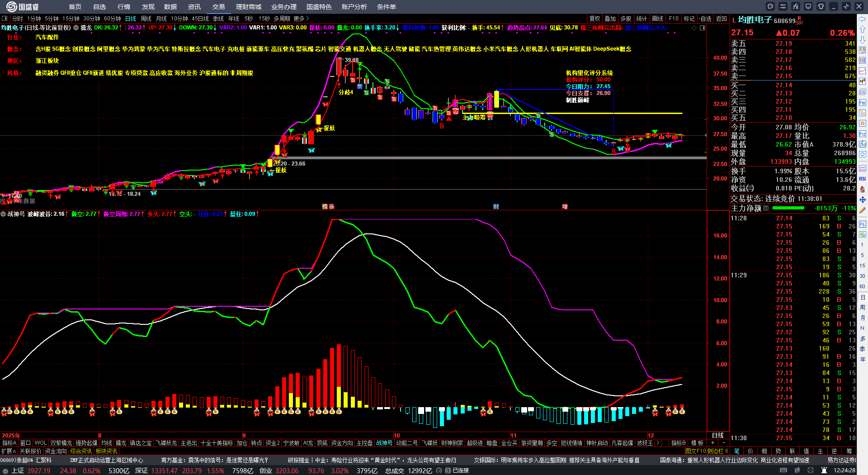Open the 指标B indicator group selector
This screenshot has height=475, width=868.
[x=678, y=443]
